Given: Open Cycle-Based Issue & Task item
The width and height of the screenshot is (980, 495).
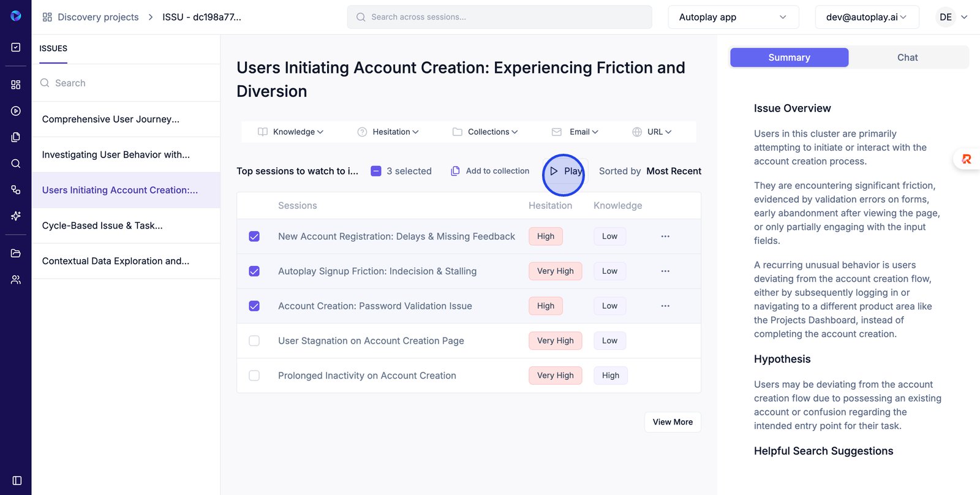Looking at the screenshot, I should pos(102,225).
